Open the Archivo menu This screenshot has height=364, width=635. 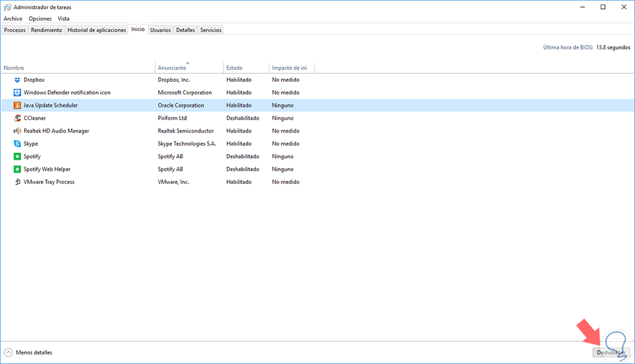click(13, 18)
